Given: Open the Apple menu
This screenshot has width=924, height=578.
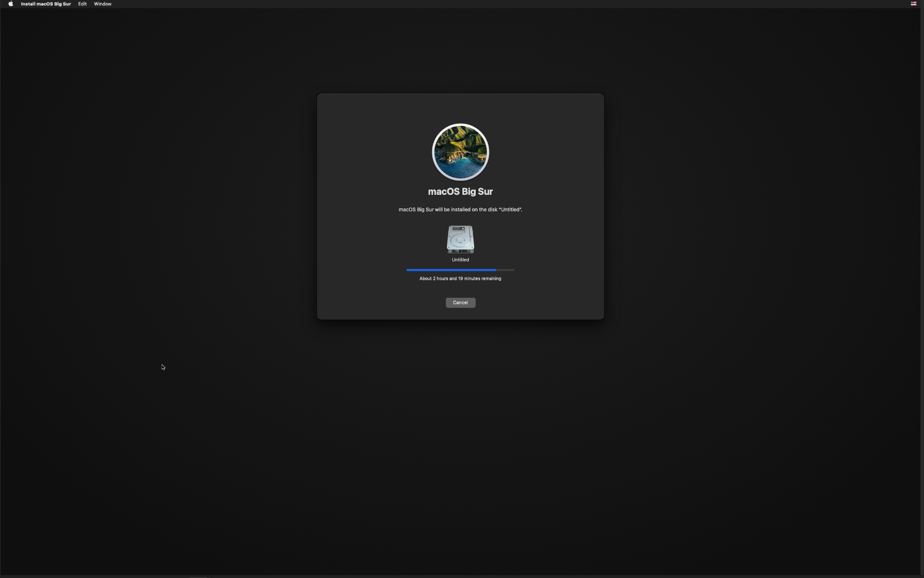Looking at the screenshot, I should [11, 4].
